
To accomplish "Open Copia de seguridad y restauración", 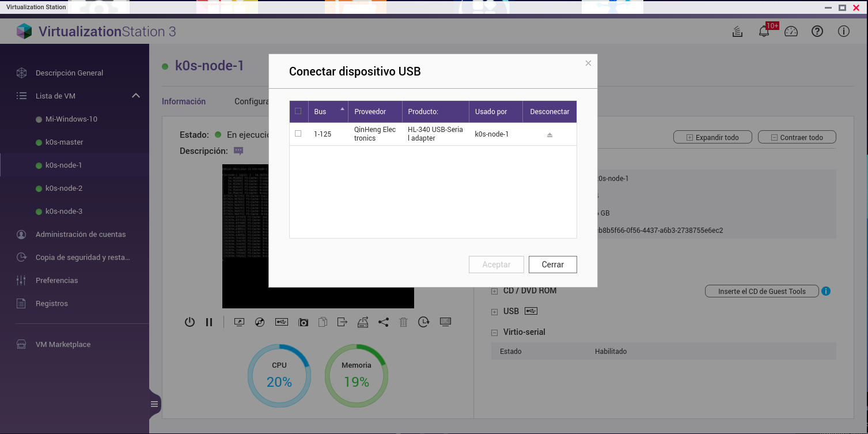I will (x=82, y=258).
